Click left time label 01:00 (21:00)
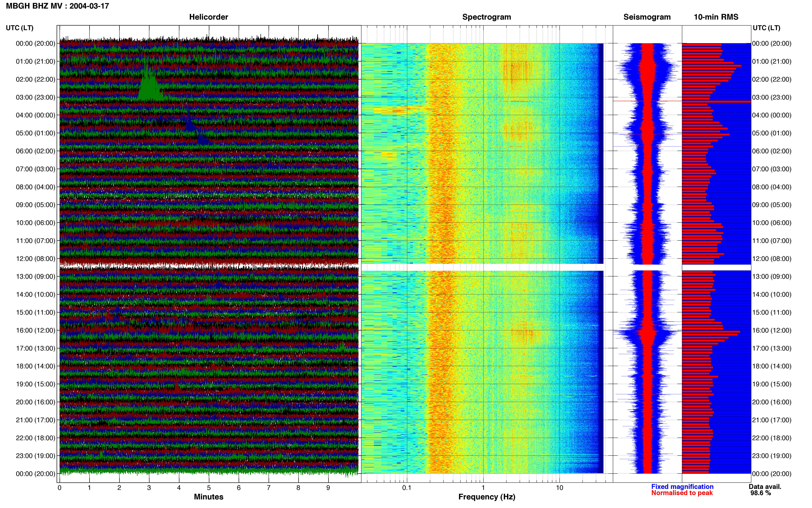The image size is (812, 508). point(35,61)
